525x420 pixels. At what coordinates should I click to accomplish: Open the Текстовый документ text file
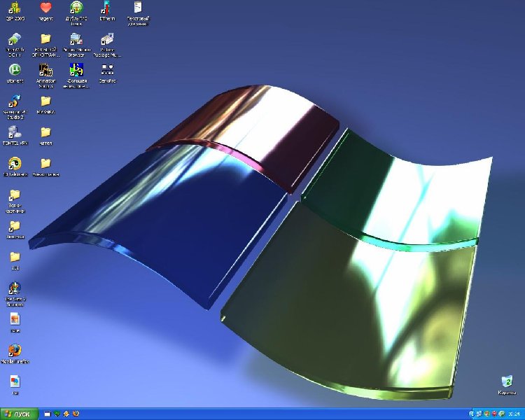pyautogui.click(x=138, y=13)
